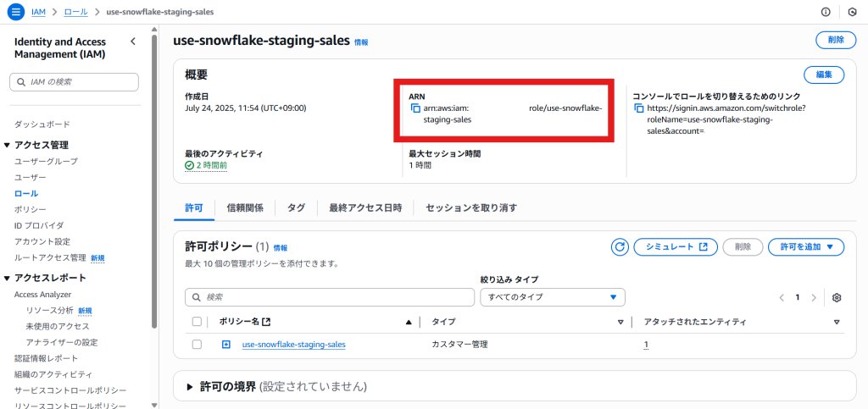This screenshot has height=409, width=868.
Task: Check the use-snowflake-staging-sales policy row checkbox
Action: [197, 345]
